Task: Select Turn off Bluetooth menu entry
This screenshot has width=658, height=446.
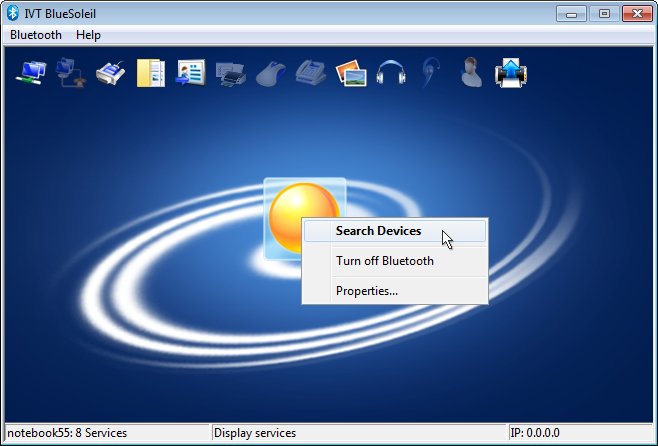Action: click(x=395, y=261)
